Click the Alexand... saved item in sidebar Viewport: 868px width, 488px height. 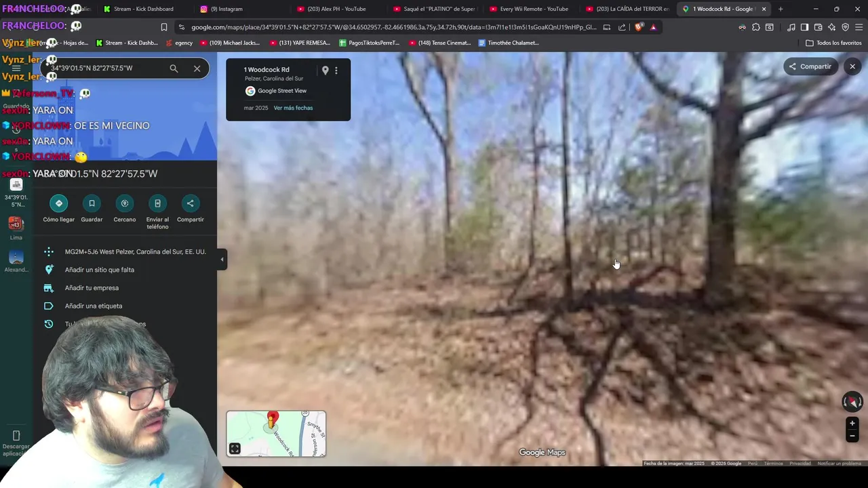point(16,261)
